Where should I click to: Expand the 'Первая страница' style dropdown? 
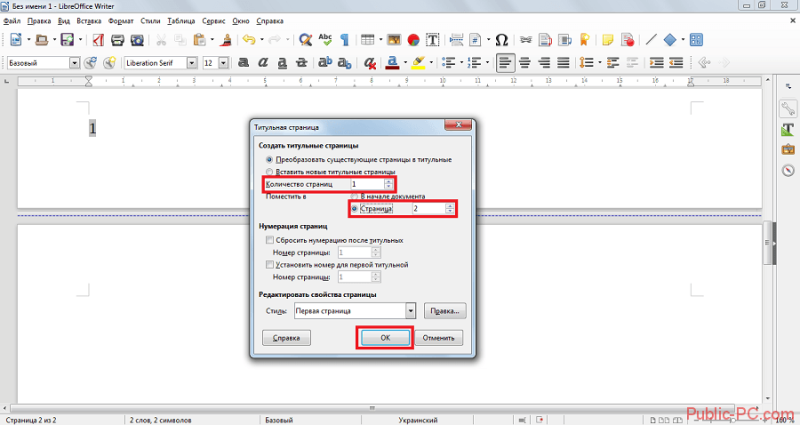[x=410, y=311]
